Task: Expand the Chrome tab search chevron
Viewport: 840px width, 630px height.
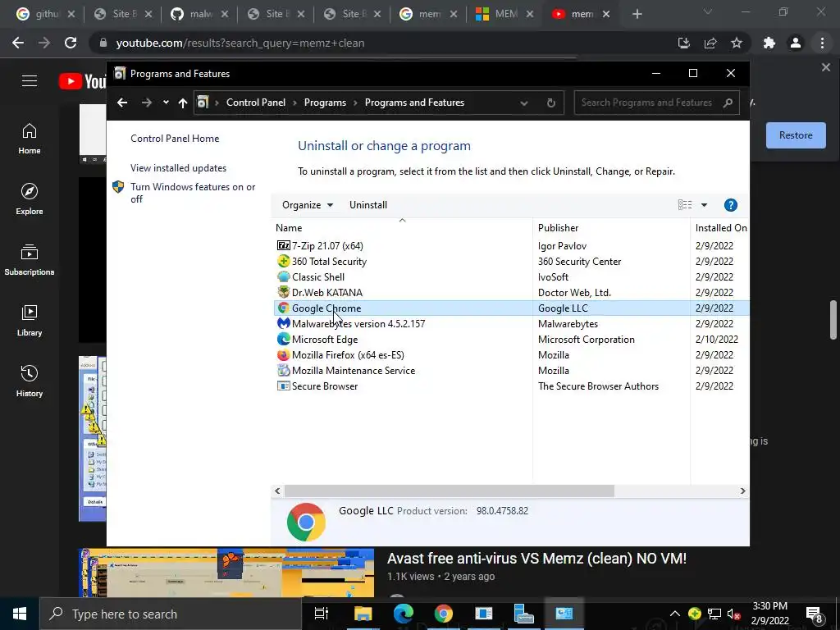Action: (707, 11)
